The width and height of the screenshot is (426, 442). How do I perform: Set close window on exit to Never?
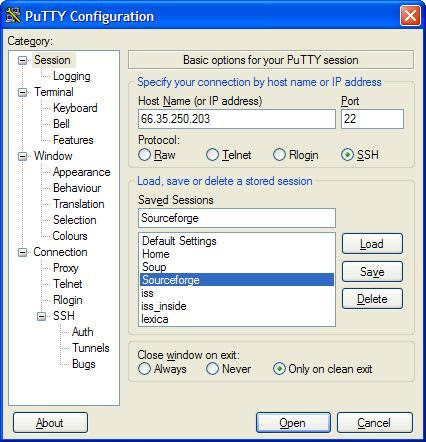[x=212, y=369]
